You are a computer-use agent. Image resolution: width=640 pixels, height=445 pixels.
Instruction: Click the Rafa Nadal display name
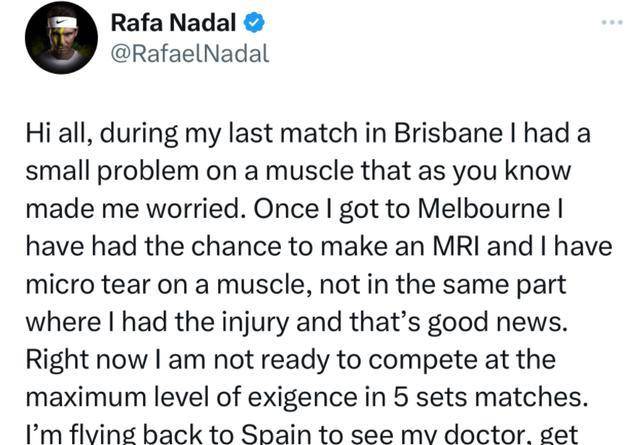(x=173, y=22)
